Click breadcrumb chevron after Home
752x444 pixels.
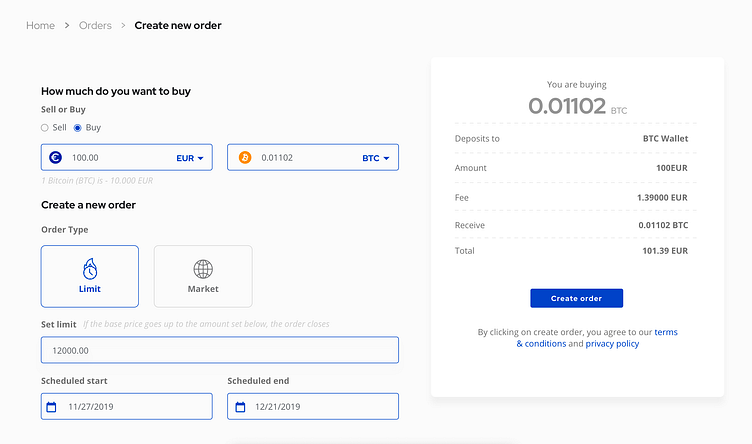67,25
